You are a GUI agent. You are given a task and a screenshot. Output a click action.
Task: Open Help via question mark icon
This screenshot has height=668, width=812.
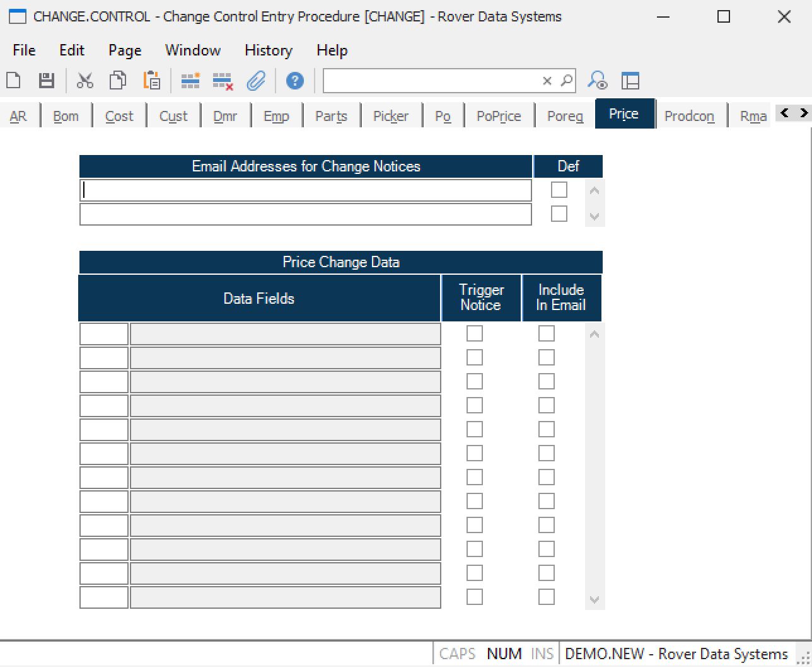click(294, 81)
